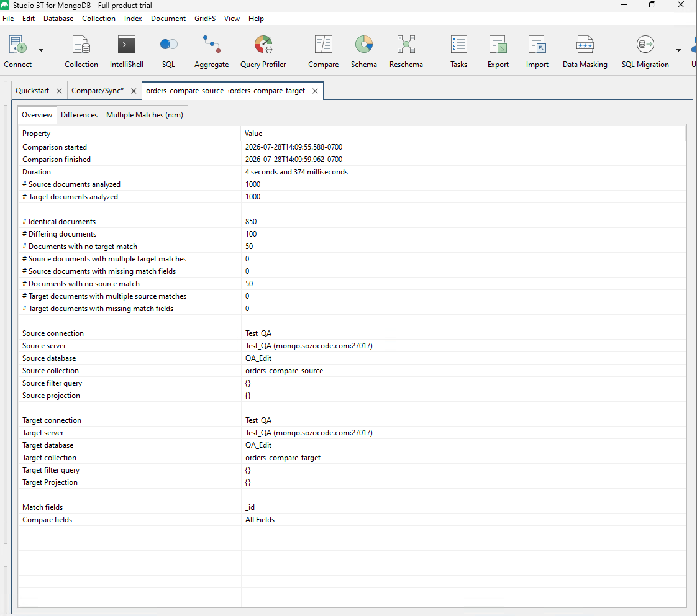Select the '# Source documents analyzed' row
Screen dimensions: 697x616
352,184
